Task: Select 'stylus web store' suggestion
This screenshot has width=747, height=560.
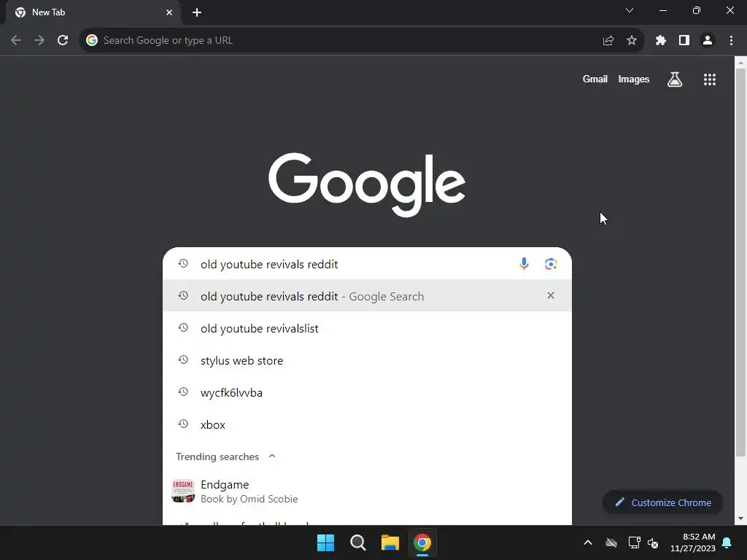Action: (x=367, y=360)
